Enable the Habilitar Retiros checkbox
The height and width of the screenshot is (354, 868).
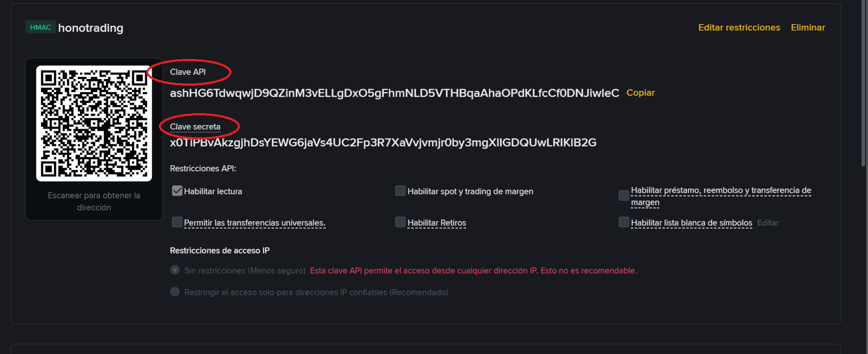pos(400,222)
